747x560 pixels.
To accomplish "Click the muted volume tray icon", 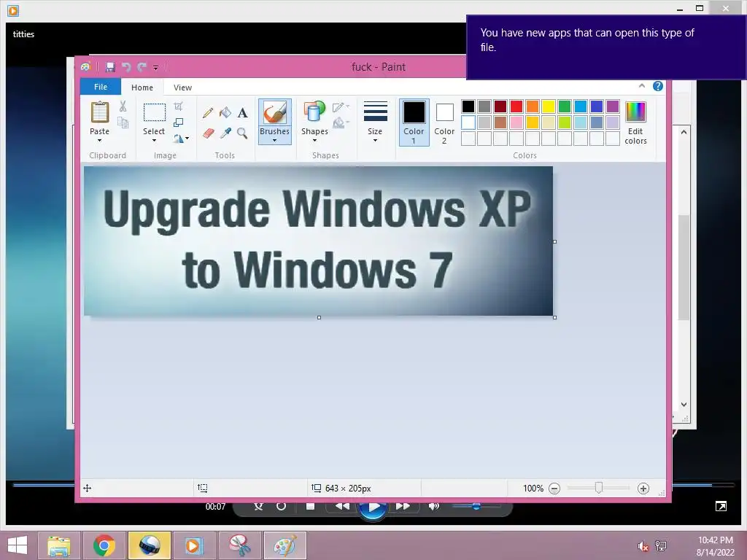I will tap(643, 546).
